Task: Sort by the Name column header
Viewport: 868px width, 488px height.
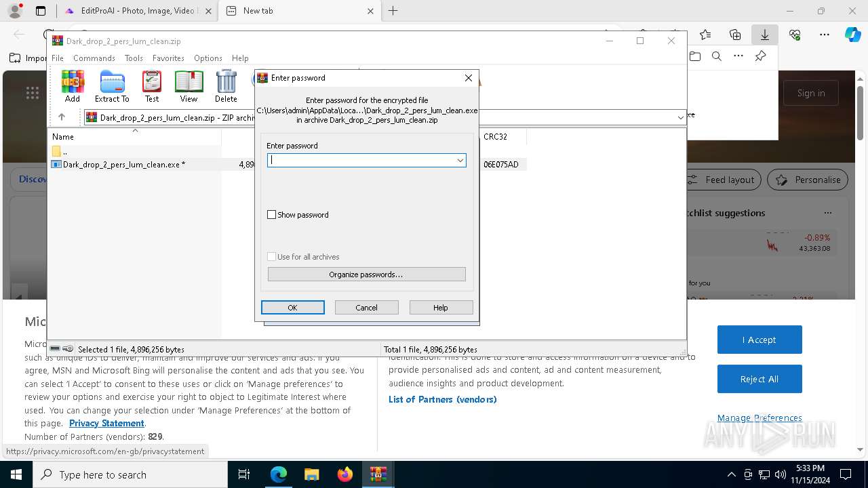Action: click(x=136, y=137)
